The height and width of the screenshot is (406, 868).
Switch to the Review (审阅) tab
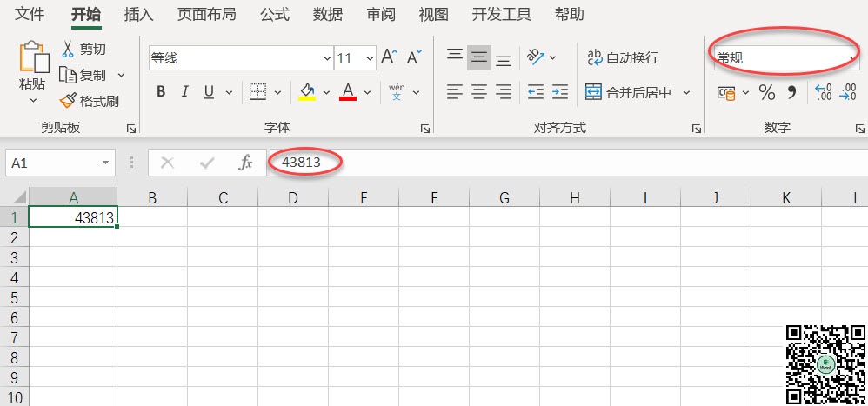coord(381,15)
